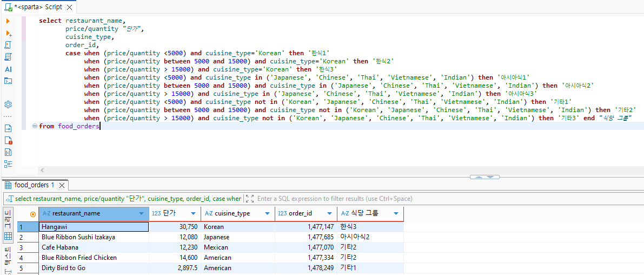Click the restaurant_name column header
The height and width of the screenshot is (275, 644).
point(94,214)
